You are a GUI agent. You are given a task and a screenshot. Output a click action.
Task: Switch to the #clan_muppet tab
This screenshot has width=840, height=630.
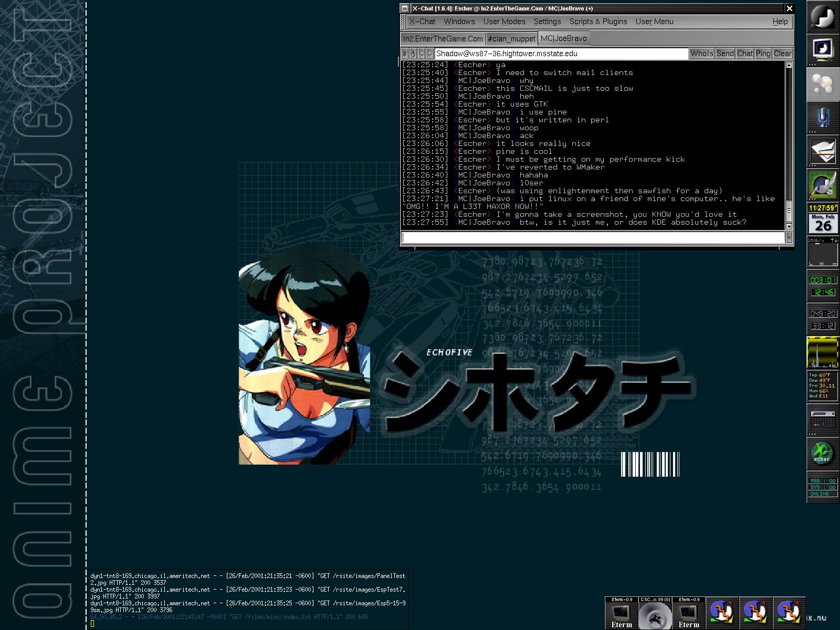[x=512, y=39]
